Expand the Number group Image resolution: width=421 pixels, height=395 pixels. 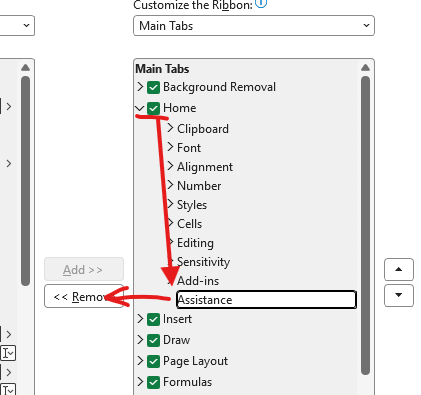coord(170,185)
